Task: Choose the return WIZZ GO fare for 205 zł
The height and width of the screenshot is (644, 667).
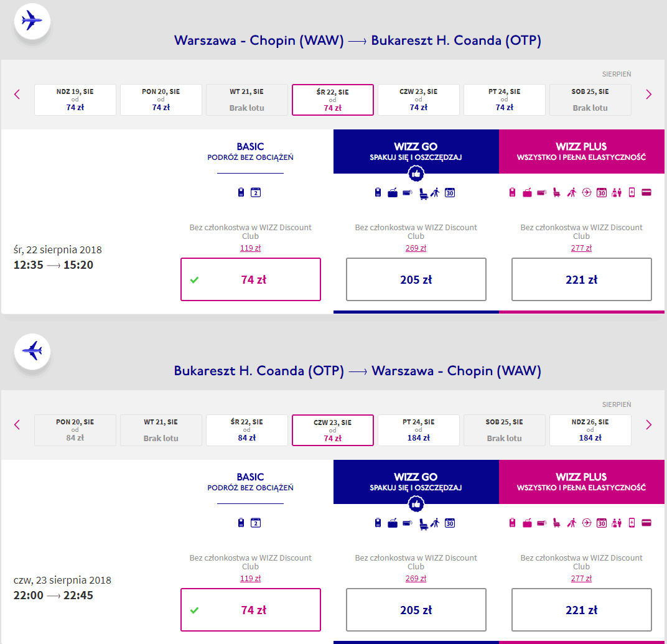Action: tap(416, 610)
